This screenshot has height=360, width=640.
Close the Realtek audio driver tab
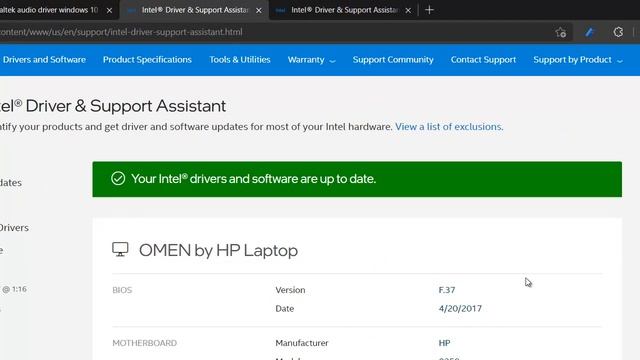point(109,11)
